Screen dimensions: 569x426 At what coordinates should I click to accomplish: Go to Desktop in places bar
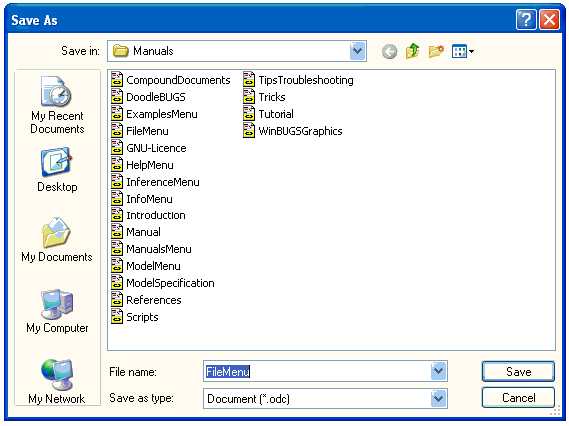coord(57,170)
